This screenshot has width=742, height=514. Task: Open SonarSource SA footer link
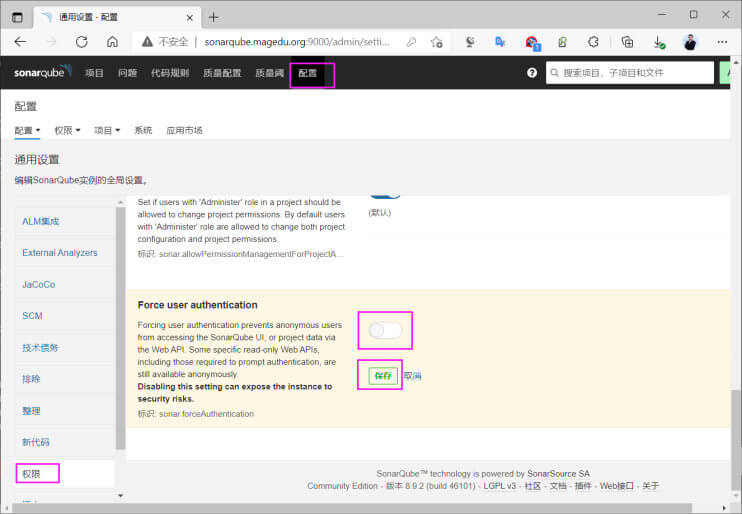pos(558,474)
